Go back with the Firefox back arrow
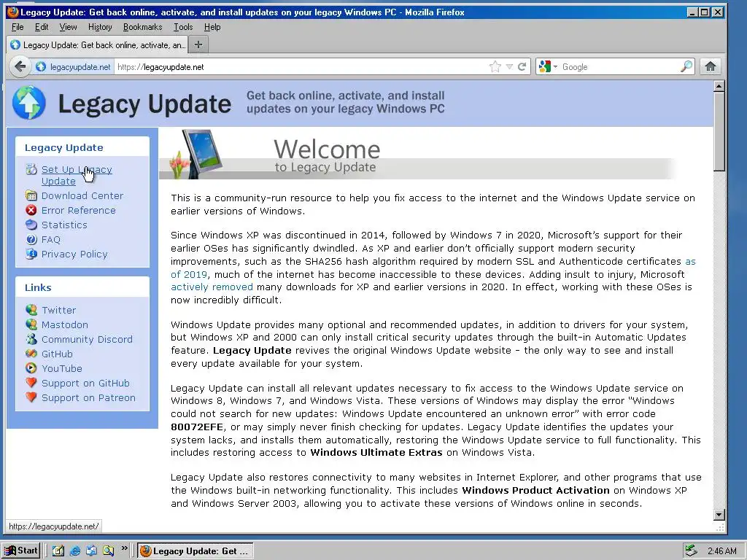The width and height of the screenshot is (747, 560). point(20,66)
